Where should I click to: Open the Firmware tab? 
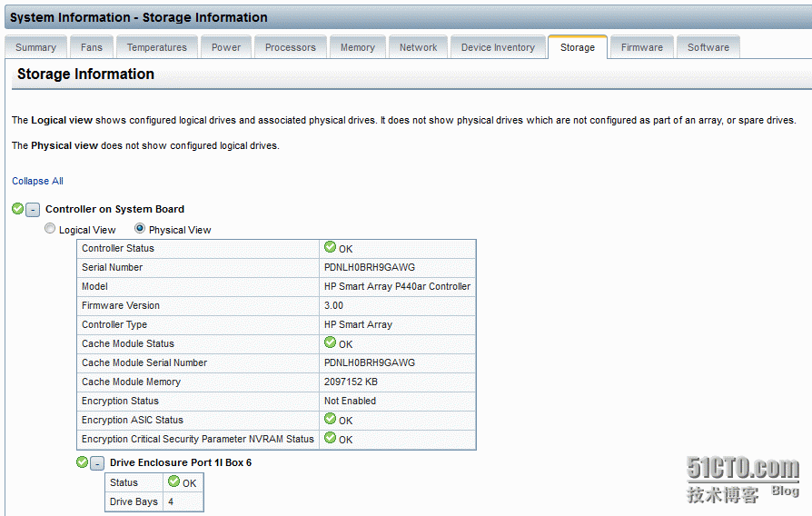(x=642, y=47)
